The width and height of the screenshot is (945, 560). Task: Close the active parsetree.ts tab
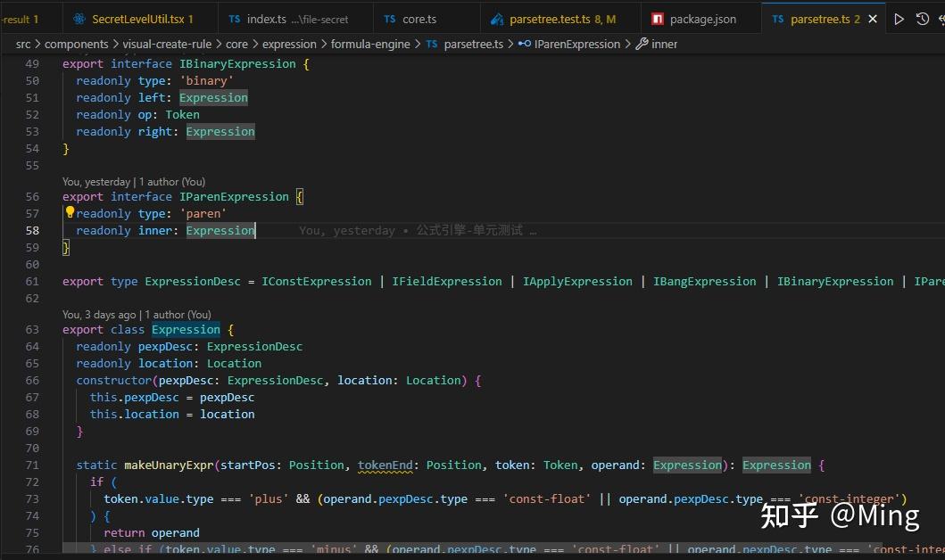[x=872, y=19]
